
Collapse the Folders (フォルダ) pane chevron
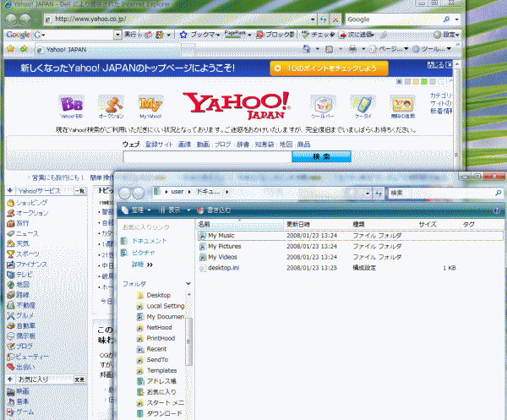coord(188,284)
